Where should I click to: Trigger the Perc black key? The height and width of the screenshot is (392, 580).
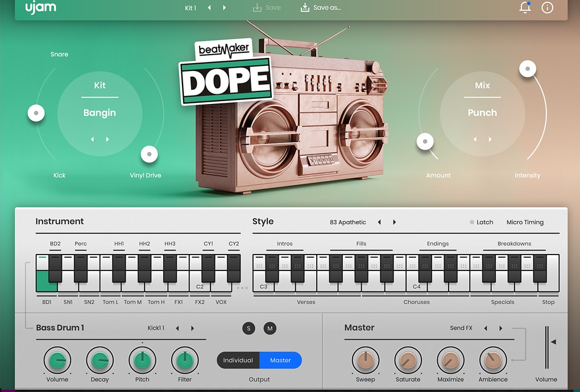click(x=81, y=268)
